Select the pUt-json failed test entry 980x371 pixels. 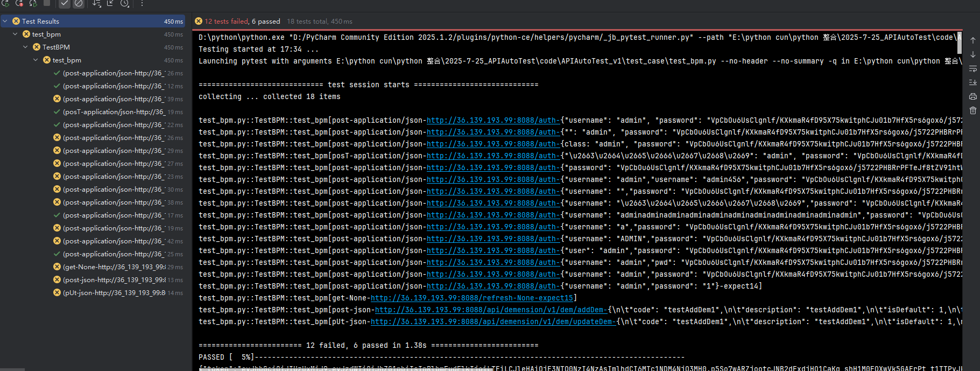click(114, 293)
